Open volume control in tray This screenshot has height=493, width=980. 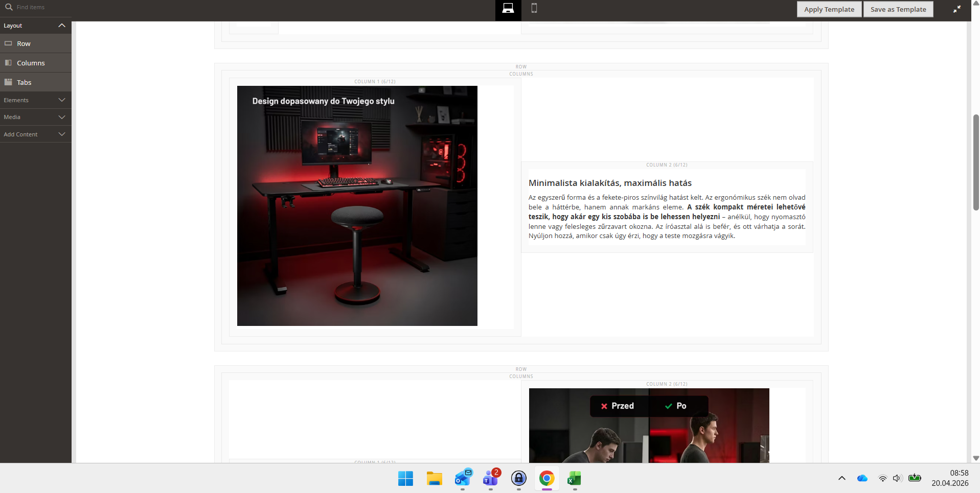(x=897, y=478)
